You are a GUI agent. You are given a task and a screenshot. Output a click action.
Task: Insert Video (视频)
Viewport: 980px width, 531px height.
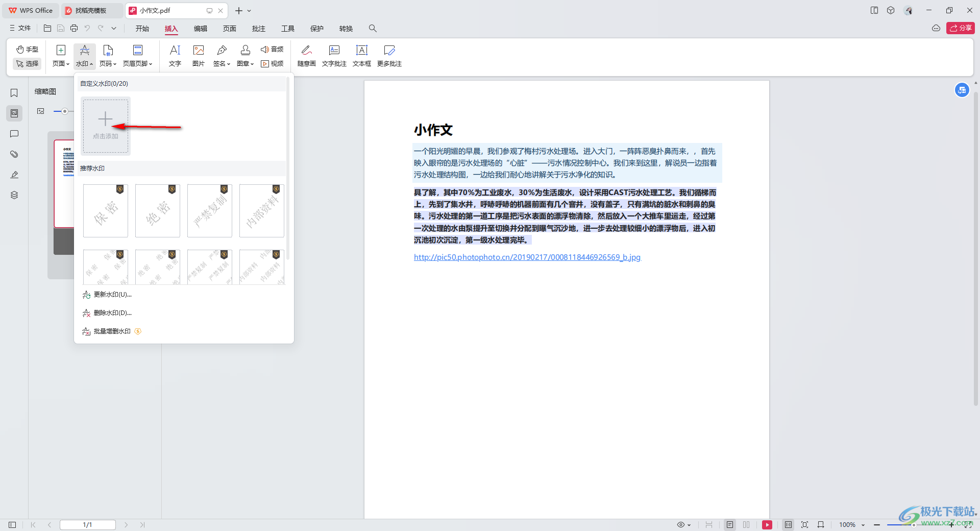(272, 64)
